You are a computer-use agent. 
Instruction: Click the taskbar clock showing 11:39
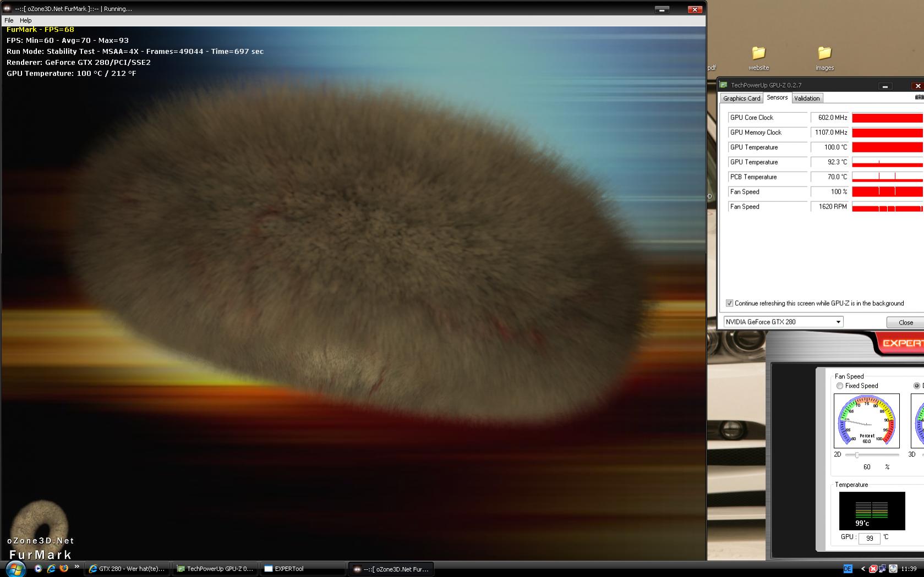(909, 569)
